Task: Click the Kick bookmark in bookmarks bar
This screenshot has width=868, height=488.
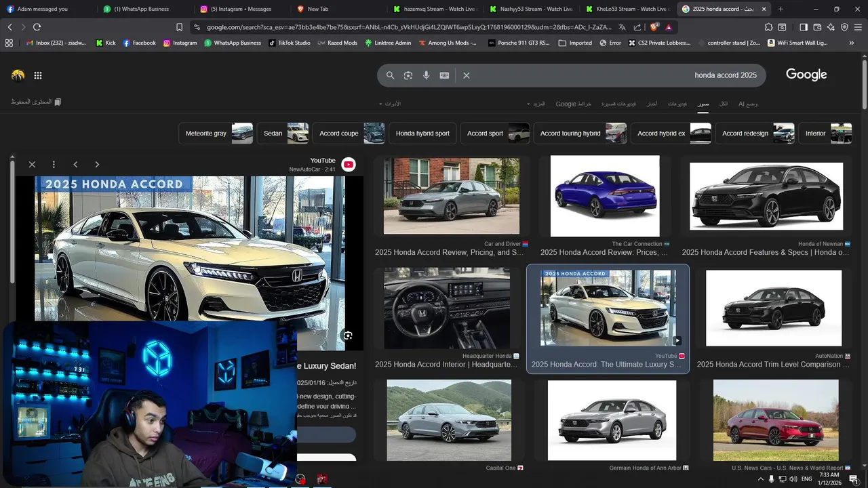Action: tap(106, 43)
